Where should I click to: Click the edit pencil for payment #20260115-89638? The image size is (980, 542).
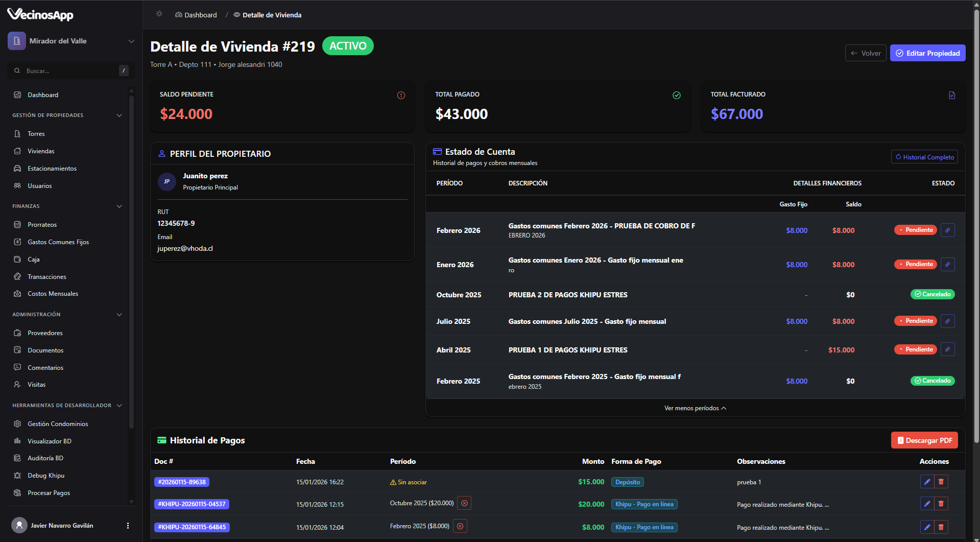(927, 482)
